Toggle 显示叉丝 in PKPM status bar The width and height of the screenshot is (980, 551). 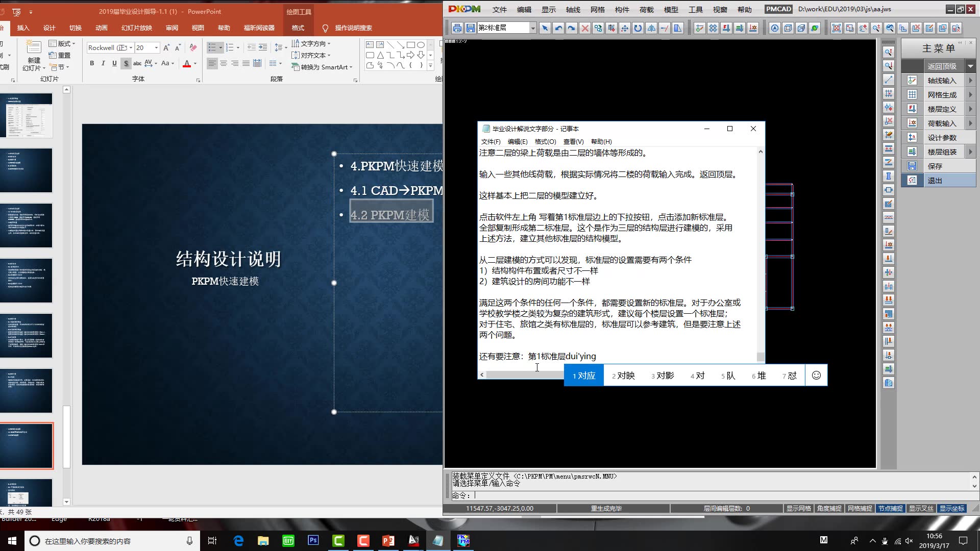point(921,509)
